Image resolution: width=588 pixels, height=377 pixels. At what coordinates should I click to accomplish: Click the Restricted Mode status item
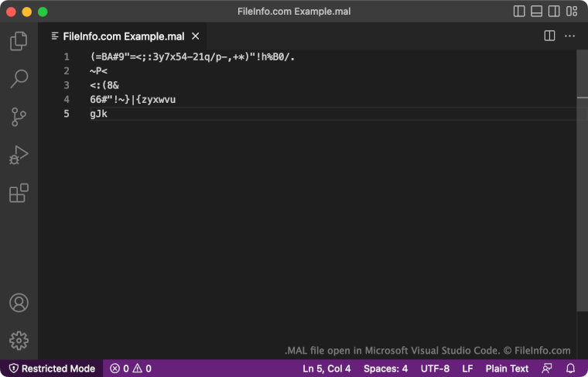coord(52,368)
